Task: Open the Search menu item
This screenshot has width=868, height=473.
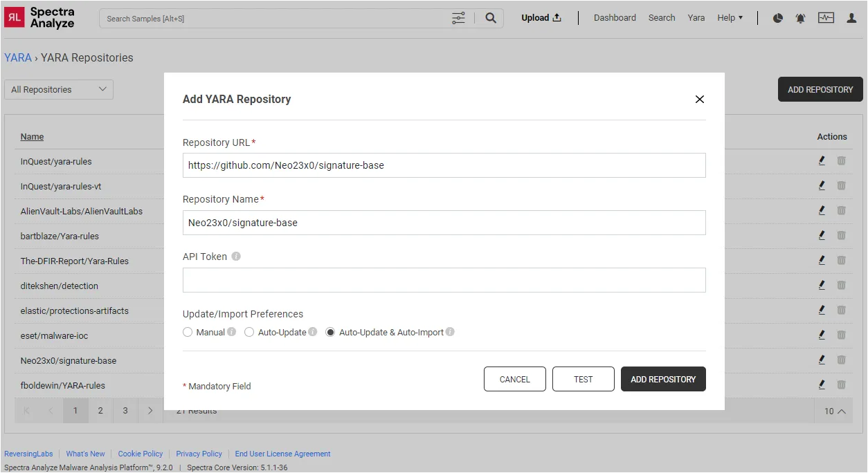Action: [662, 18]
